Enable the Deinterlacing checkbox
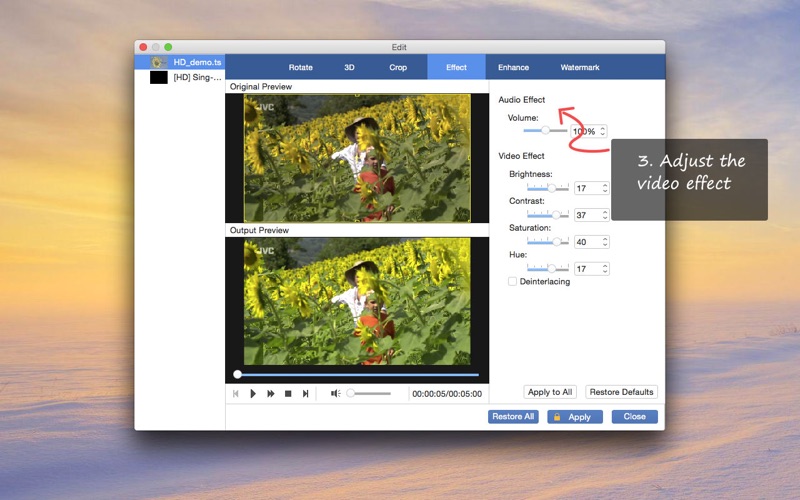Screen dimensions: 800x500 pyautogui.click(x=513, y=282)
